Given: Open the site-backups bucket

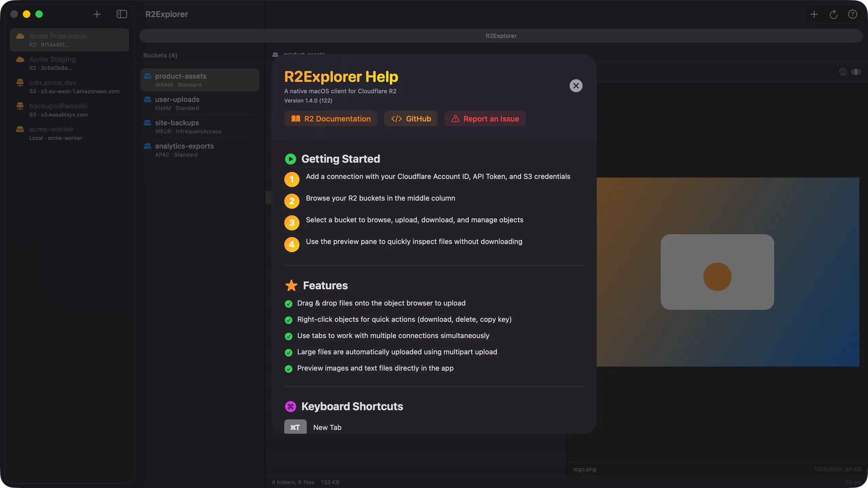Looking at the screenshot, I should (x=199, y=127).
